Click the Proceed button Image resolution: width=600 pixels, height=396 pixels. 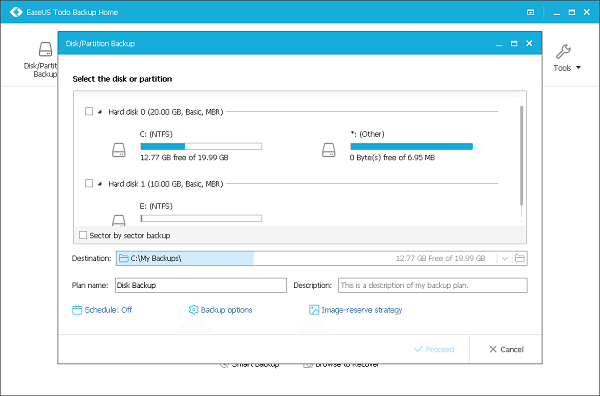coord(434,349)
